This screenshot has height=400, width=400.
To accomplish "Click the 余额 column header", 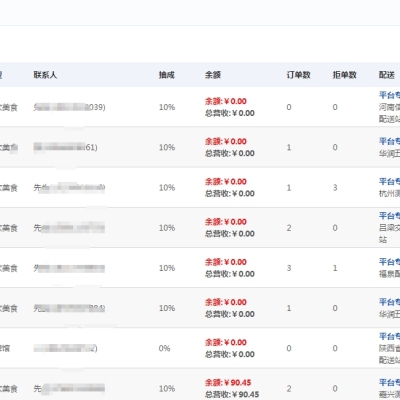I will [x=213, y=75].
